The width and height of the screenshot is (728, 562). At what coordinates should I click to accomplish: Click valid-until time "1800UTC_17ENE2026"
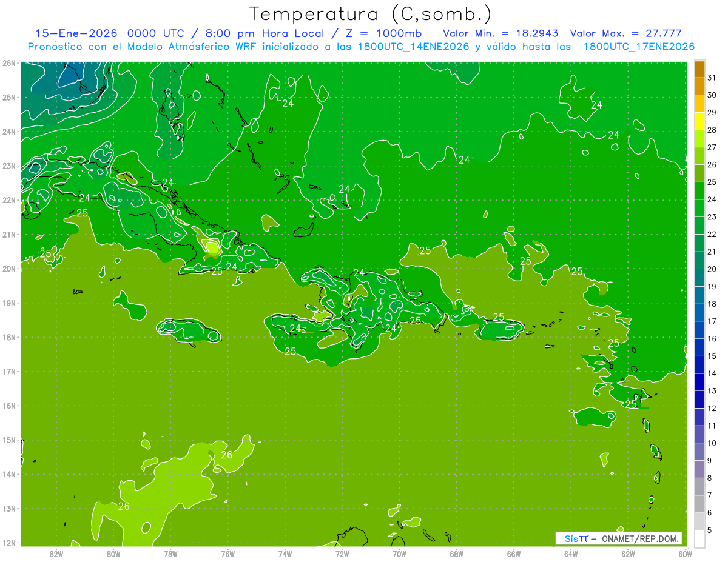point(639,47)
